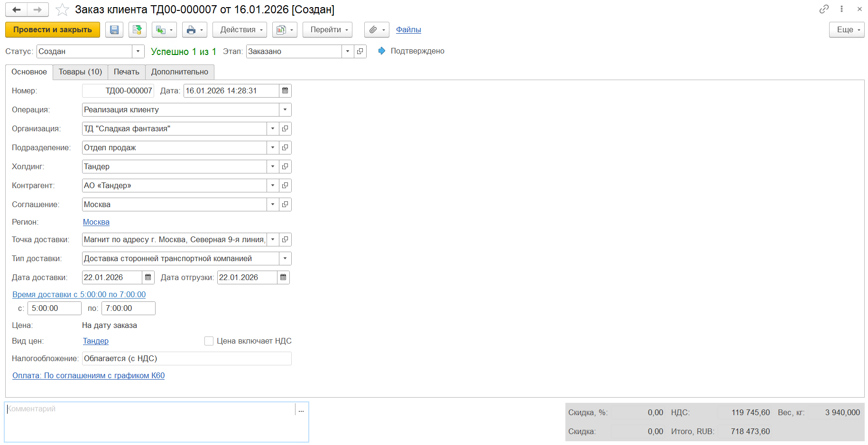Click the save document diskette icon
Screen dimensions: 868x445
point(114,30)
